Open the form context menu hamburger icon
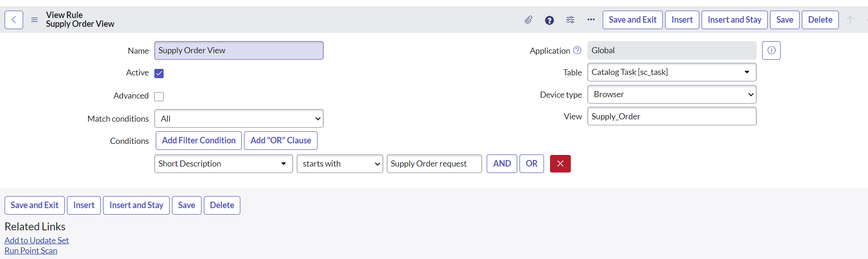868x259 pixels. tap(34, 20)
